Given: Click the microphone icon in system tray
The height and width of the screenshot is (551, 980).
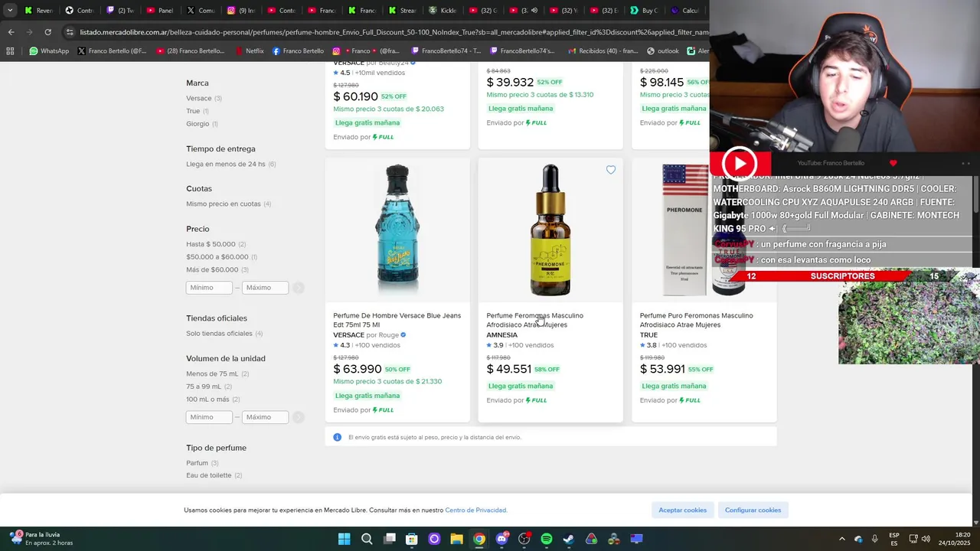Looking at the screenshot, I should coord(874,539).
